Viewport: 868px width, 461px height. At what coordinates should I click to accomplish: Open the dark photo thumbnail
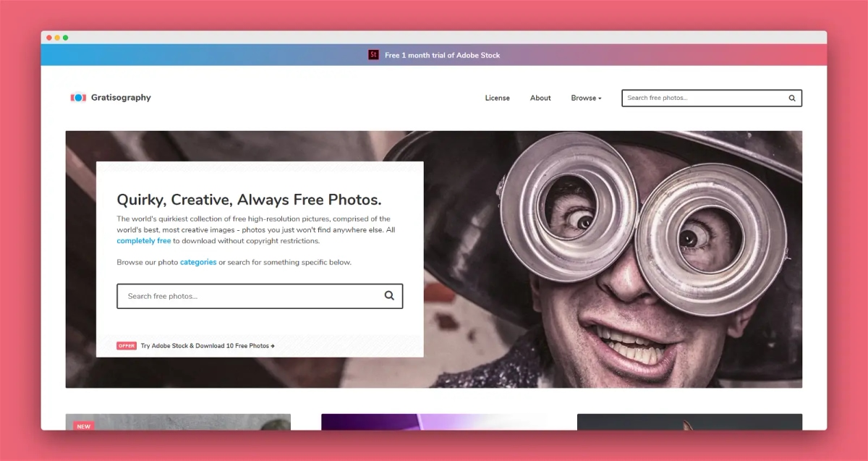click(689, 422)
